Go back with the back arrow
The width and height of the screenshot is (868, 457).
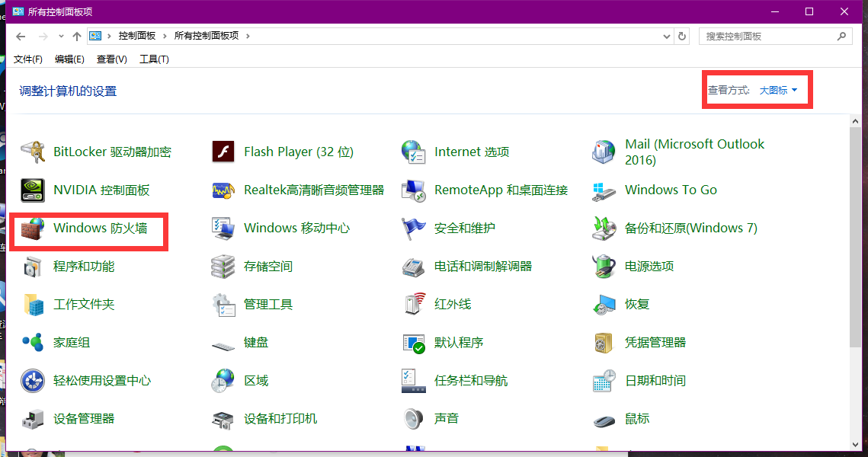coord(21,37)
